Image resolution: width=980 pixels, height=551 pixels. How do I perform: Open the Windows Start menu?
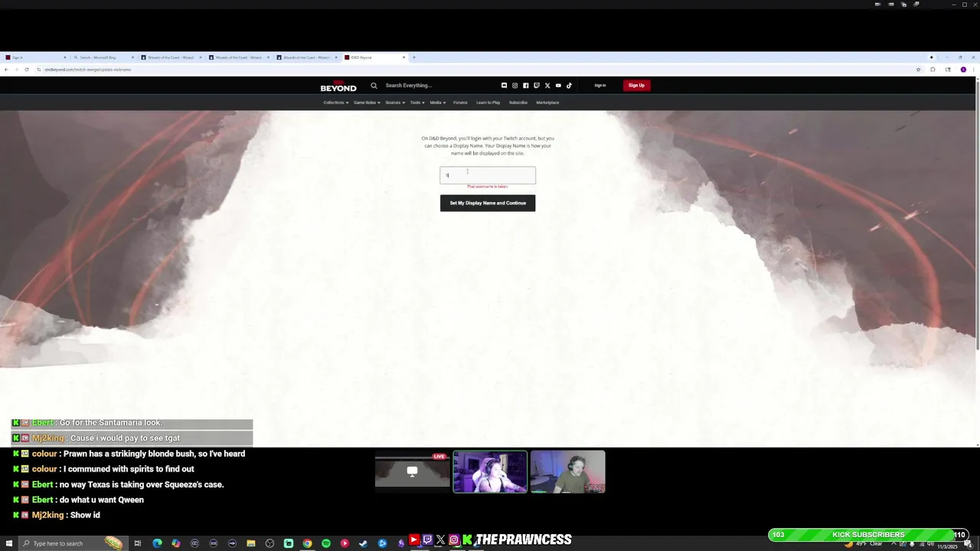[x=8, y=543]
